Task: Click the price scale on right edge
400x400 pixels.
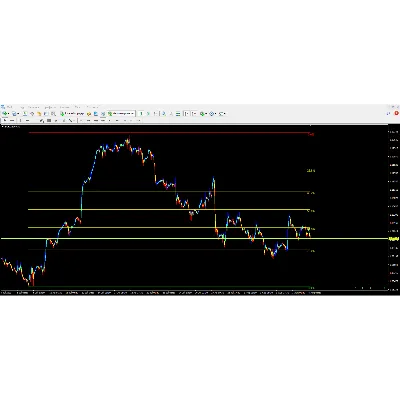Action: (394, 208)
